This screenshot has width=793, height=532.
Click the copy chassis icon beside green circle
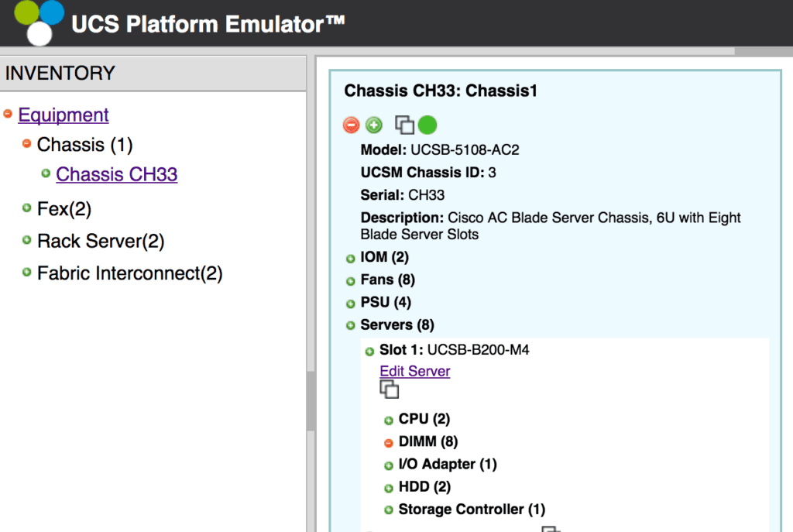[404, 125]
